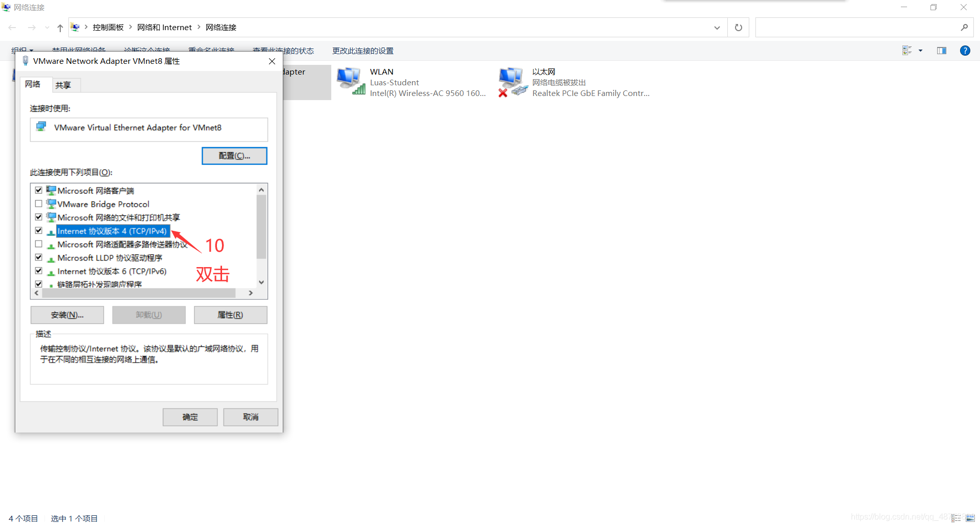
Task: Open Help with the blue question mark
Action: pos(965,51)
